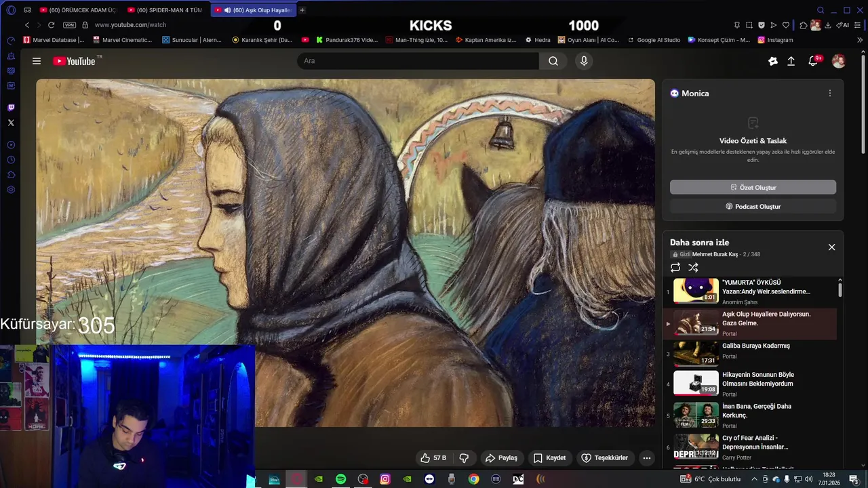Open Twitch in the Opera sidebar

point(11,108)
